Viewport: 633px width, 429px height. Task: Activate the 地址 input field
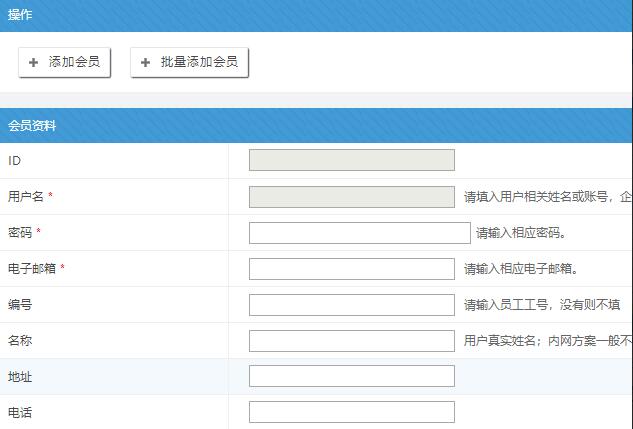tap(351, 377)
